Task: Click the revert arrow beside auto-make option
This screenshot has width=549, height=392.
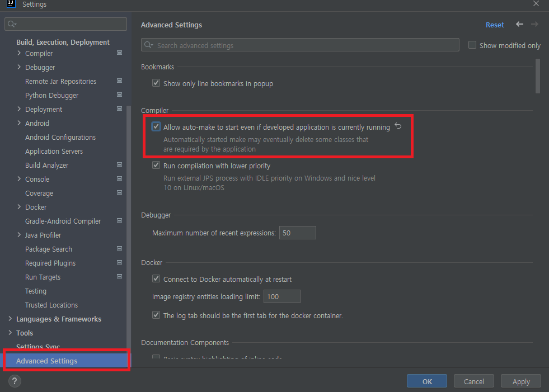Action: (398, 126)
